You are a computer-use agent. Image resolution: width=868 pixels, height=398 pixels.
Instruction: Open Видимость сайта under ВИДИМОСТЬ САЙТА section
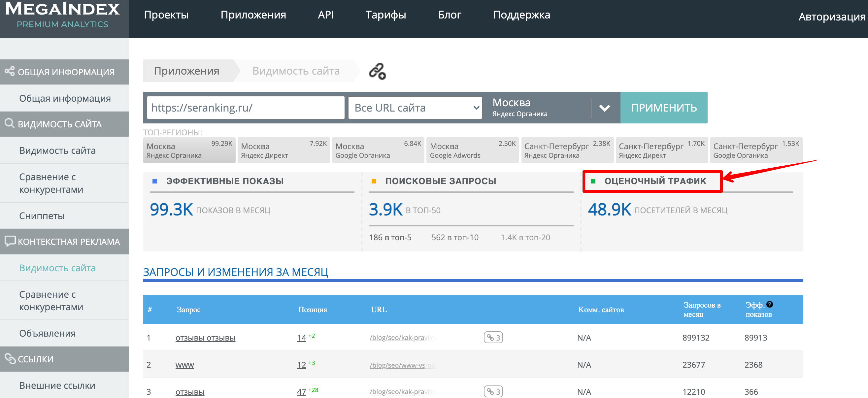(x=64, y=150)
